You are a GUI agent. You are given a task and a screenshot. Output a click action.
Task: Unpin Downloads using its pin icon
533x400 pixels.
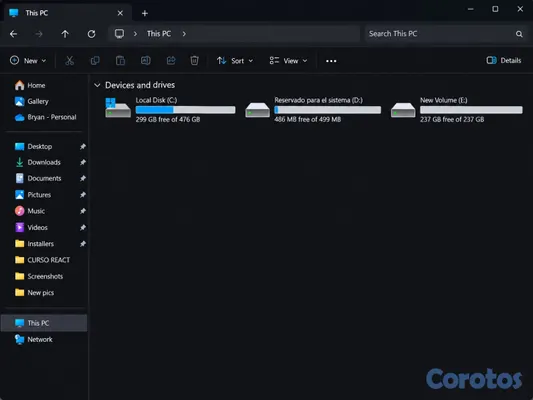pyautogui.click(x=83, y=162)
